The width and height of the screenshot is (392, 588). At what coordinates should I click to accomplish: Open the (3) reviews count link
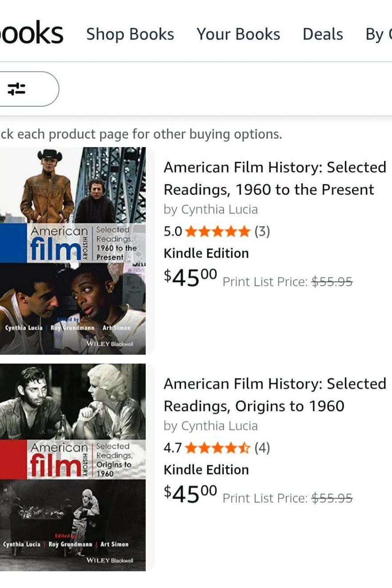pyautogui.click(x=262, y=232)
